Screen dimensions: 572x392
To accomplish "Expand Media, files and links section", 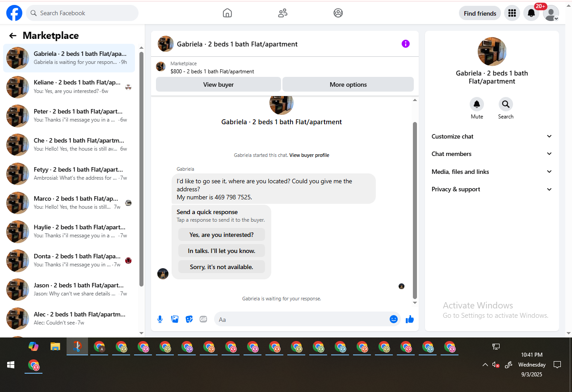I will (492, 172).
